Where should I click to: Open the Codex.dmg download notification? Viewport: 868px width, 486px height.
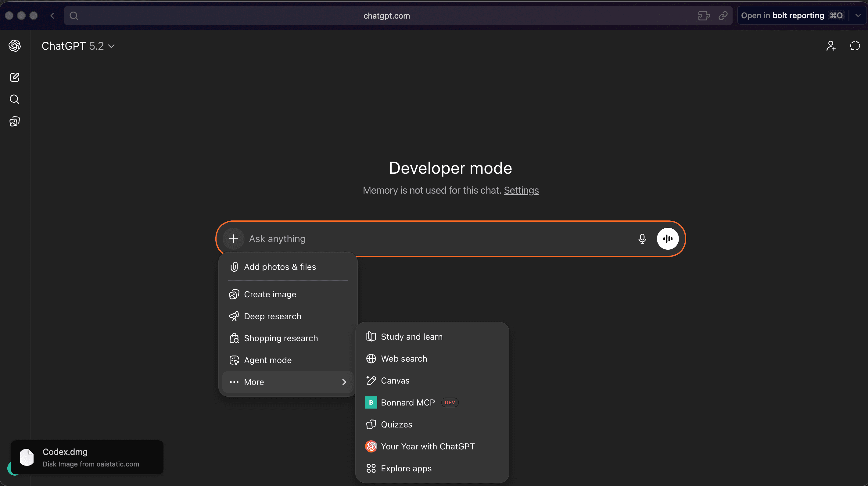[x=87, y=457]
